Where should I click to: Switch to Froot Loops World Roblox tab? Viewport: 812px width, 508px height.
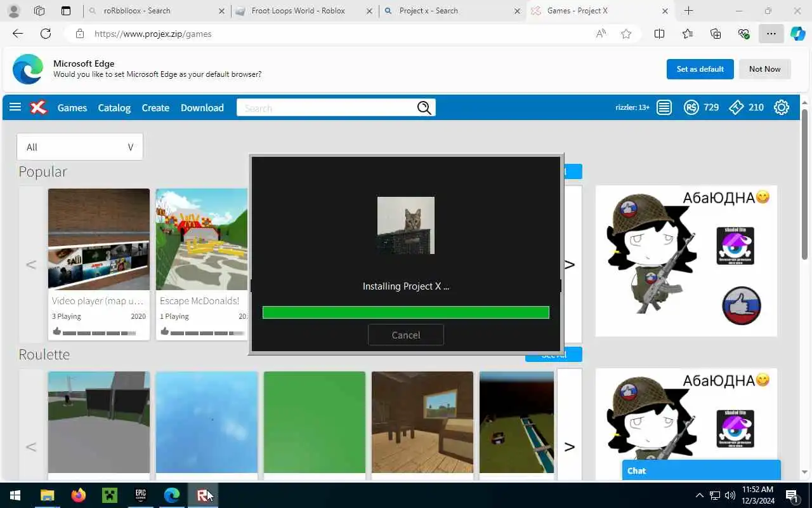click(x=304, y=11)
